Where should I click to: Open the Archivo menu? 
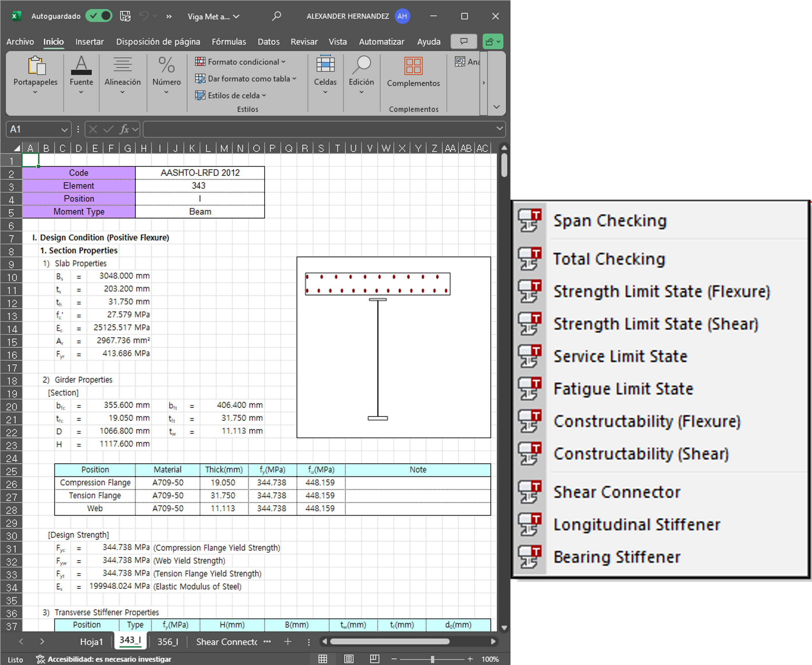pos(20,41)
